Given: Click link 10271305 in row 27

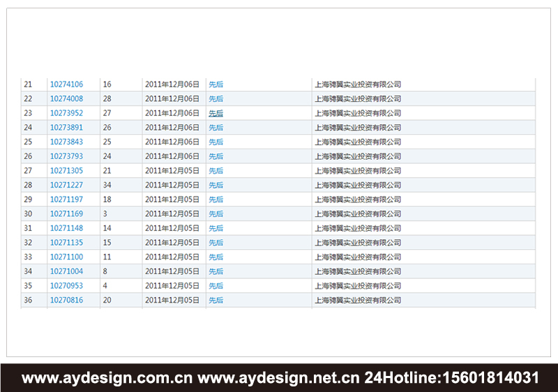Looking at the screenshot, I should (66, 171).
